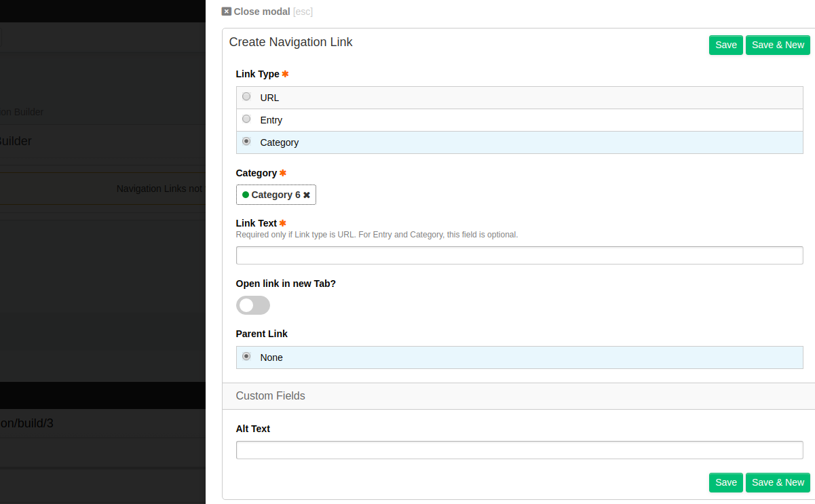Click the green status dot on Category 6
815x504 pixels.
click(x=246, y=195)
